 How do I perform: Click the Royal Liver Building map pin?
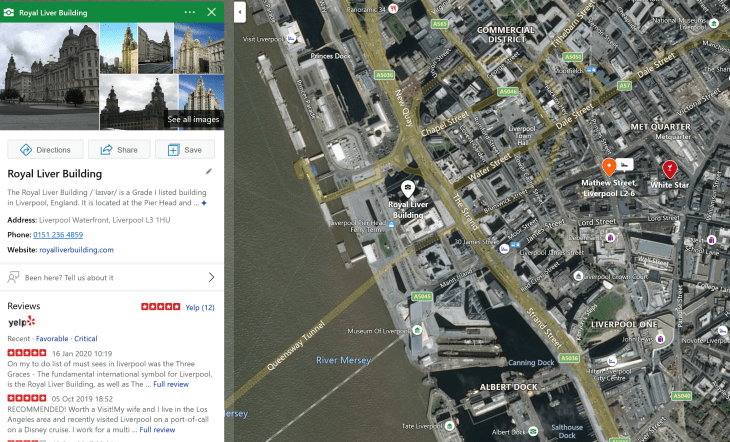click(x=408, y=188)
